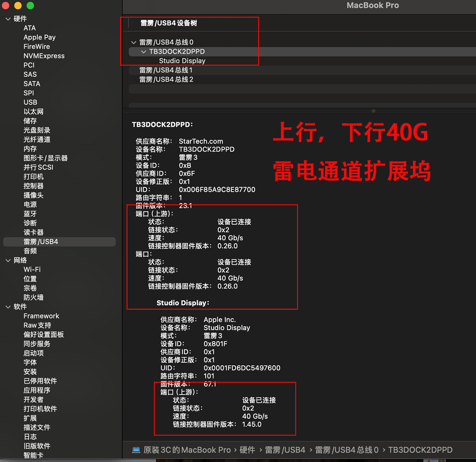Open Framework in the software sidebar
The width and height of the screenshot is (476, 462).
(x=41, y=316)
